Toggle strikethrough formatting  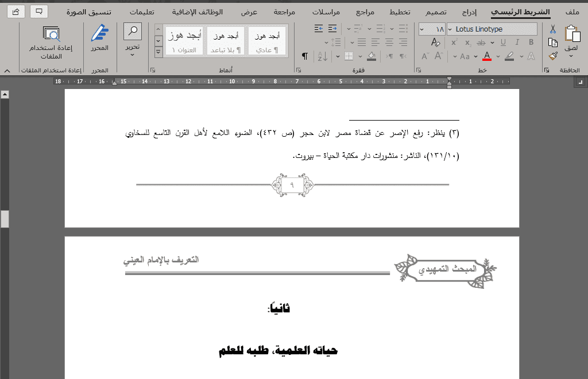click(x=481, y=42)
